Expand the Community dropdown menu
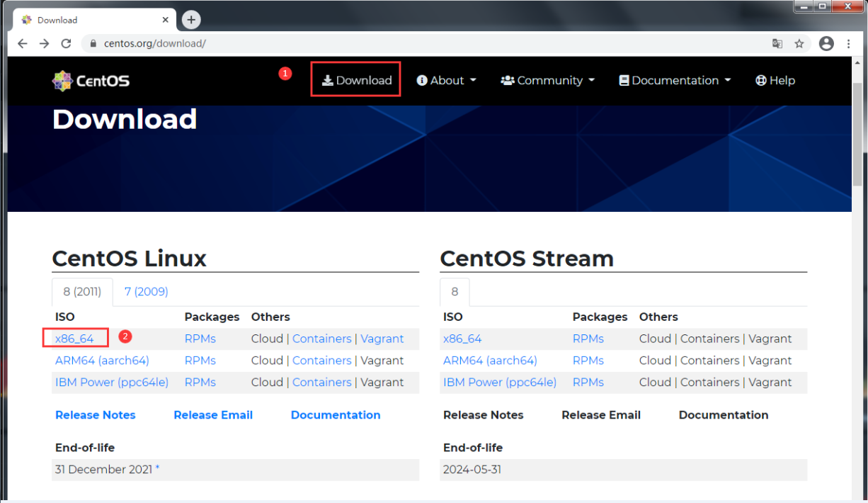Screen dimensions: 868x503 tap(548, 81)
